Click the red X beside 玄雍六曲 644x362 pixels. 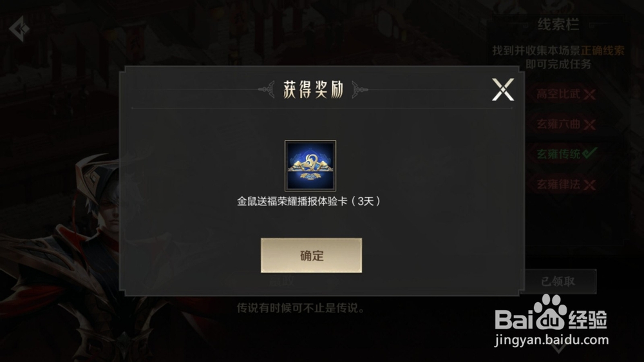(589, 125)
